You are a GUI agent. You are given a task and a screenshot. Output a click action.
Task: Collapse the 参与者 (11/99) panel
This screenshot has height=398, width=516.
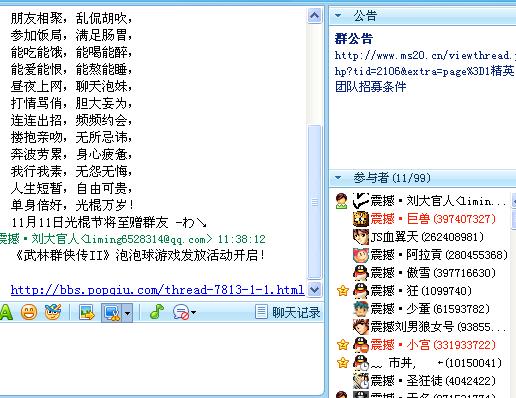pos(338,177)
